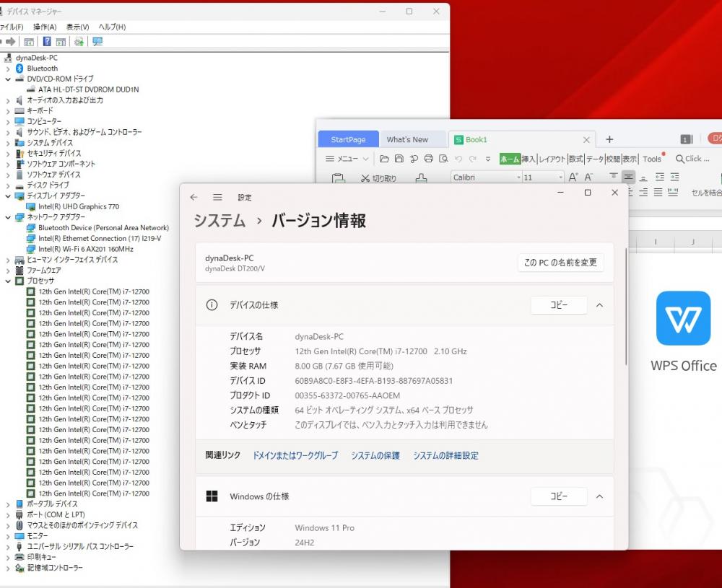Collapse the ディスプレイ アダプター node
This screenshot has height=588, width=722.
point(7,196)
